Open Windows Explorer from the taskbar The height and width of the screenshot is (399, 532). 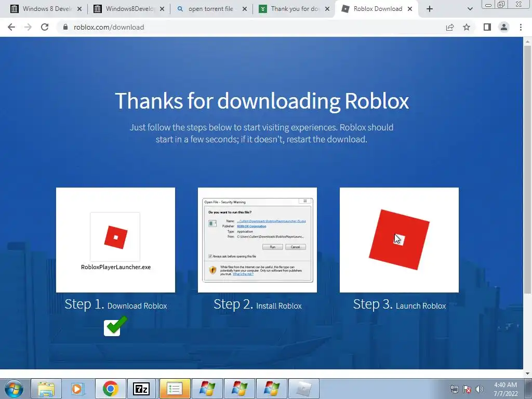(46, 389)
